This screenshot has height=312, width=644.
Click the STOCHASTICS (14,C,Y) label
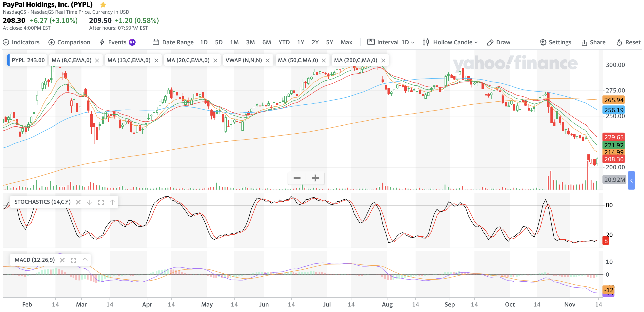[x=42, y=202]
